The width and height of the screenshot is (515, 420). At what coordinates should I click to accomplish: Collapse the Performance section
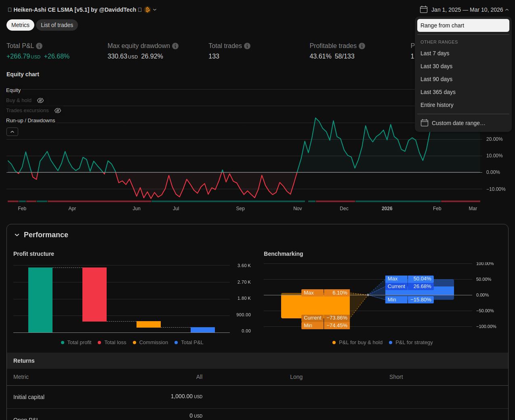(x=17, y=235)
